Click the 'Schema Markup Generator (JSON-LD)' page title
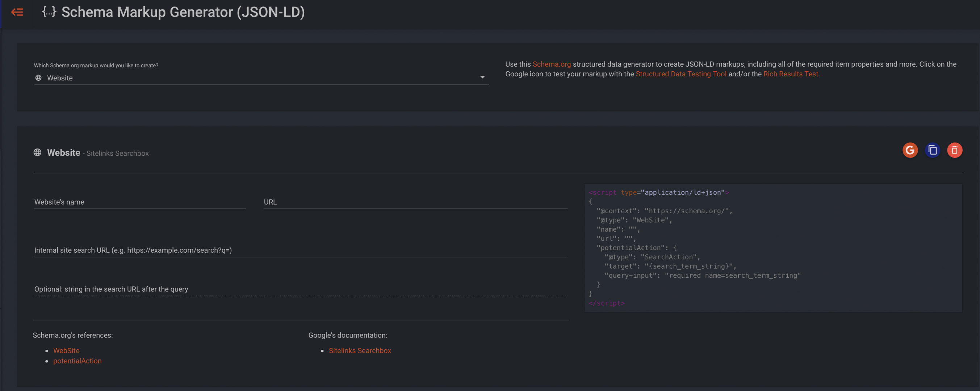Viewport: 980px width, 391px height. (x=183, y=12)
